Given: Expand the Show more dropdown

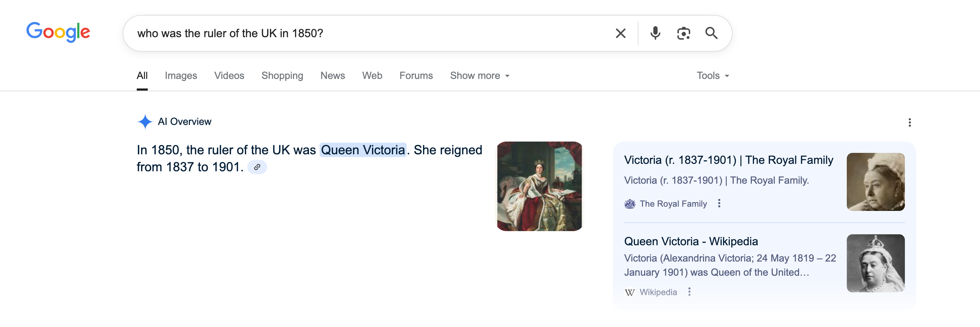Looking at the screenshot, I should pyautogui.click(x=480, y=76).
